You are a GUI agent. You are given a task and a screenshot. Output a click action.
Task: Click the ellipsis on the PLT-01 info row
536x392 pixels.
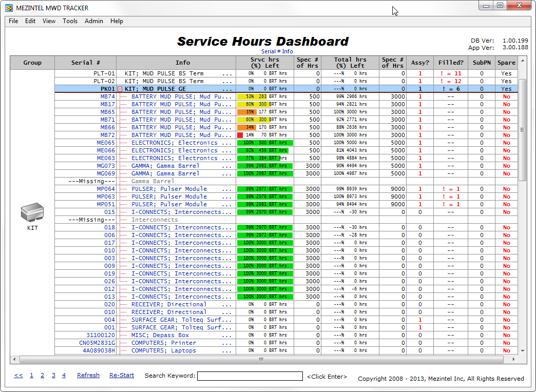coord(227,73)
